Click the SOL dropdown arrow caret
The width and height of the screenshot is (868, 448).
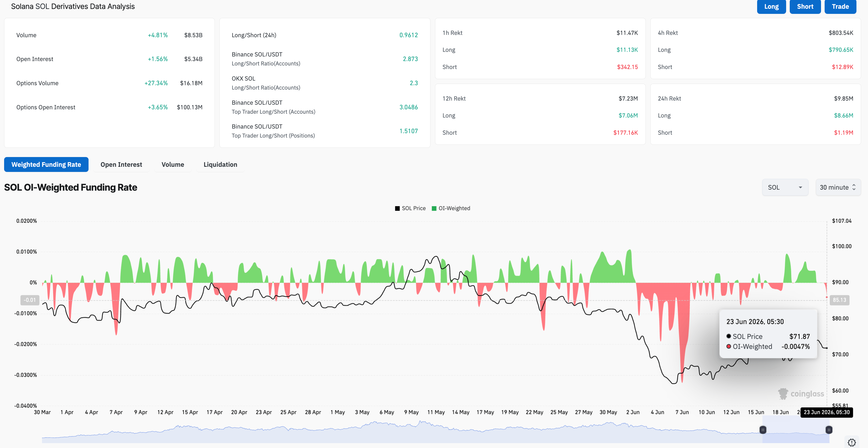point(800,187)
